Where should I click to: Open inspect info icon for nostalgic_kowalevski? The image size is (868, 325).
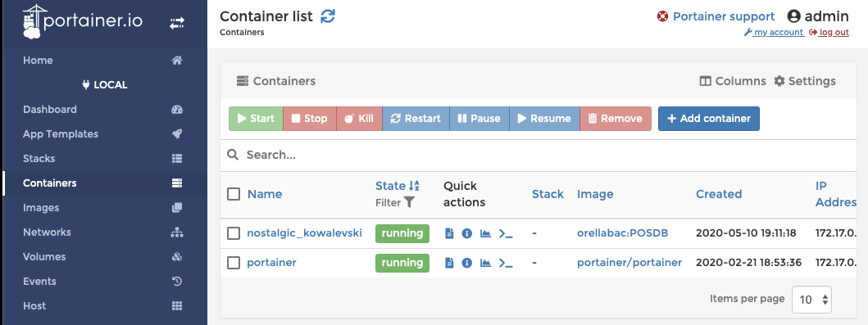[x=466, y=233]
